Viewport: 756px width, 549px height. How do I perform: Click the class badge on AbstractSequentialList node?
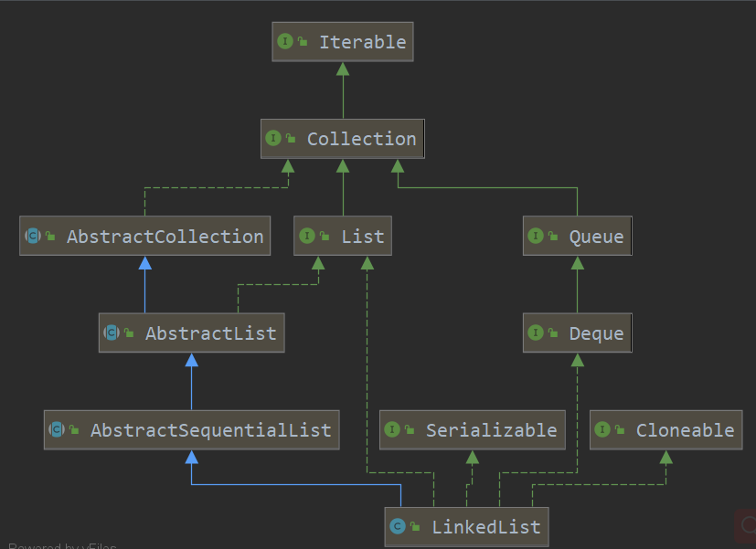(x=57, y=429)
